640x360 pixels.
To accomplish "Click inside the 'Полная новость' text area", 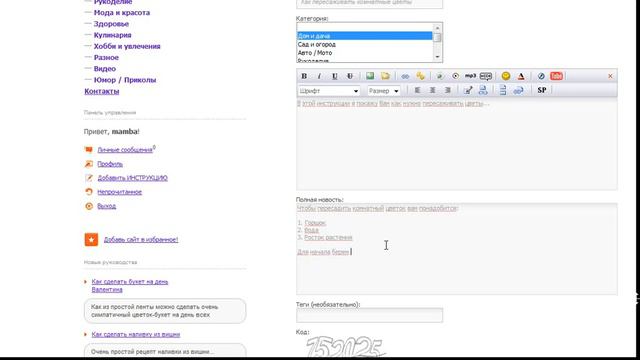I will 457,249.
